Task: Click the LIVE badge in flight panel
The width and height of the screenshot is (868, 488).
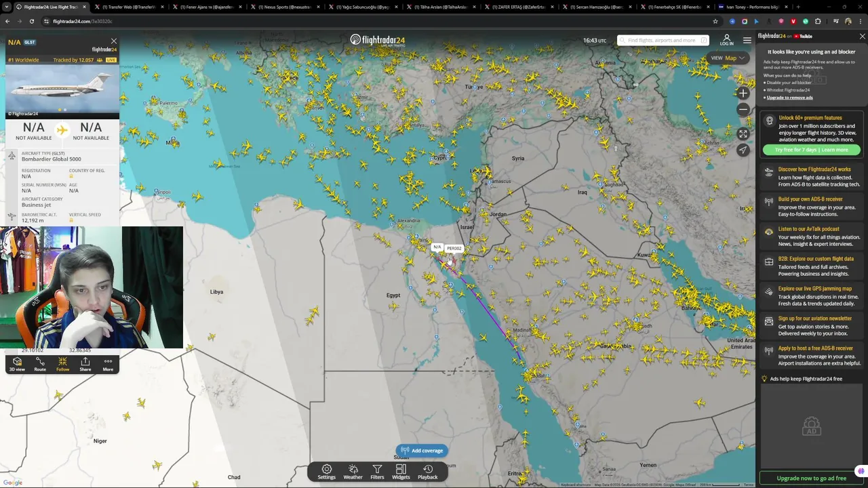Action: (x=111, y=60)
